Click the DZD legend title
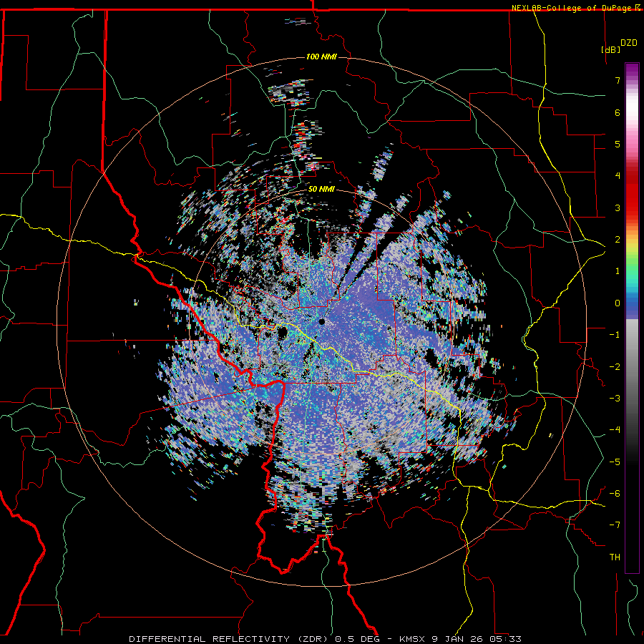 point(629,43)
